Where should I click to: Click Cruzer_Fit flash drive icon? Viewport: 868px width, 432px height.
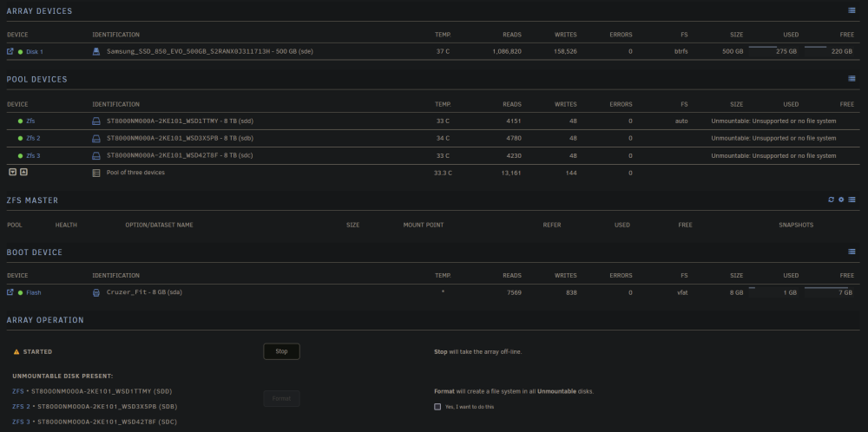pyautogui.click(x=96, y=292)
